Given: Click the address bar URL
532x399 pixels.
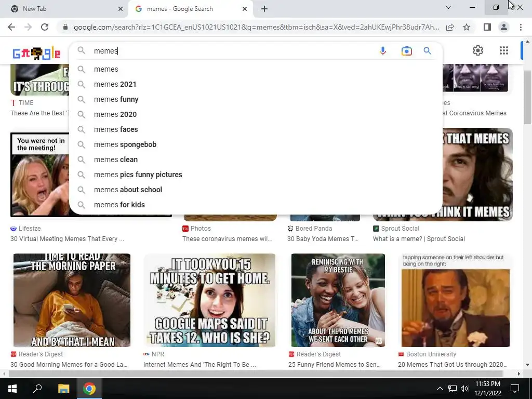Looking at the screenshot, I should (x=256, y=27).
